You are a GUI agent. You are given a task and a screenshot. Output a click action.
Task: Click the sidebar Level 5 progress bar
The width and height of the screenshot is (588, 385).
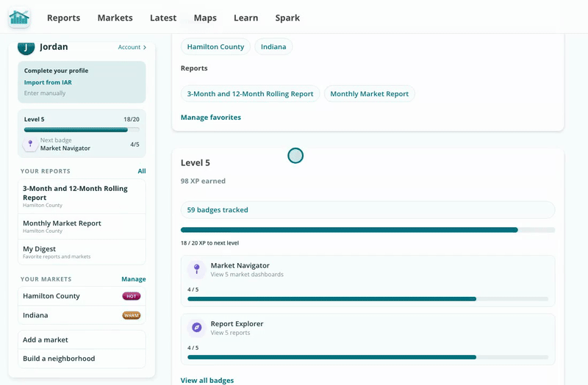tap(82, 130)
